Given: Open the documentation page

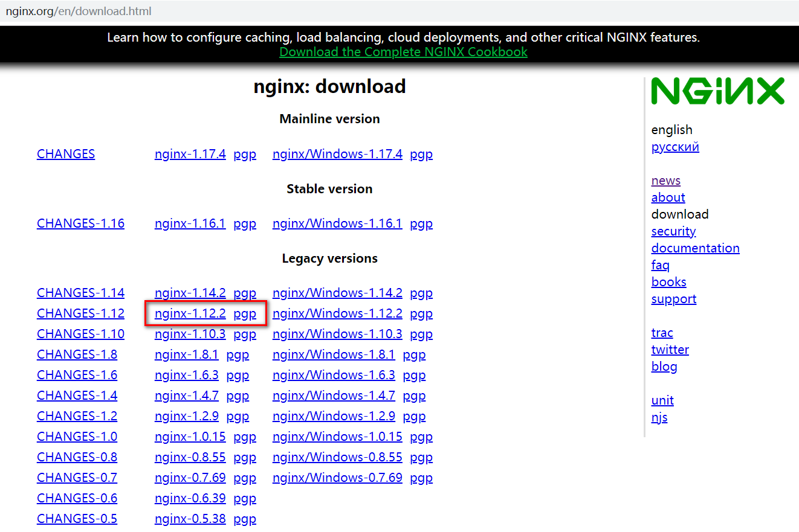Looking at the screenshot, I should tap(696, 248).
